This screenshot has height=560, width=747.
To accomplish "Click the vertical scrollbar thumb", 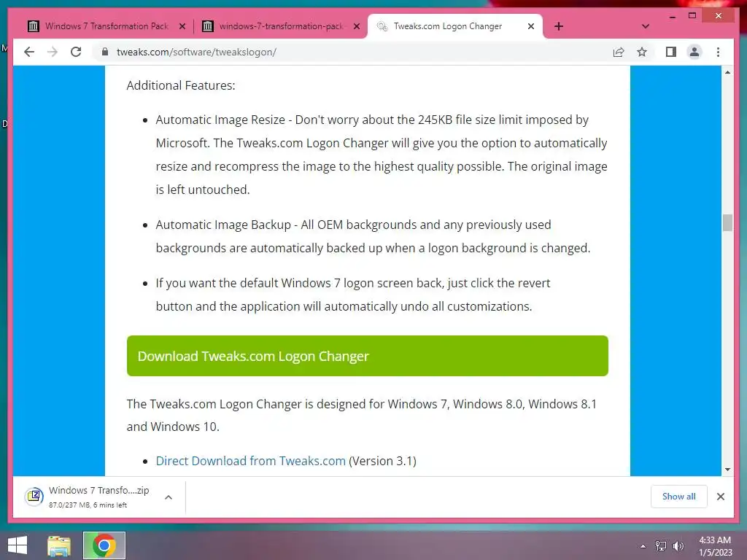I will pos(727,222).
